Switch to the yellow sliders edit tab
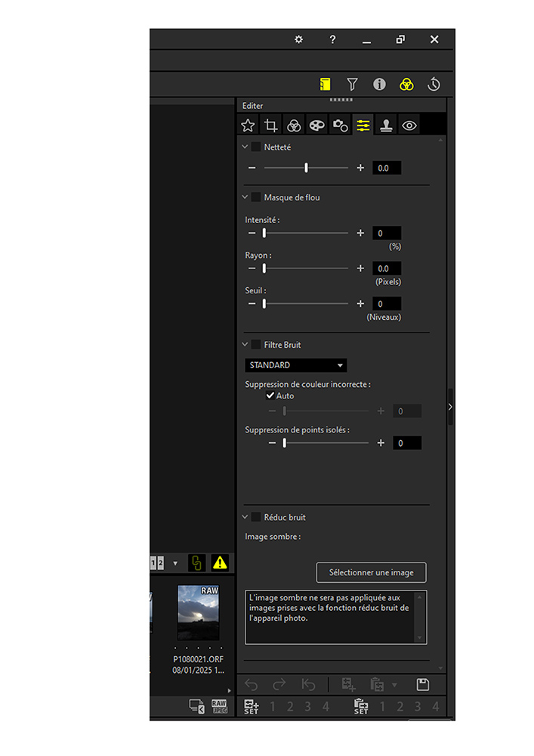 363,125
